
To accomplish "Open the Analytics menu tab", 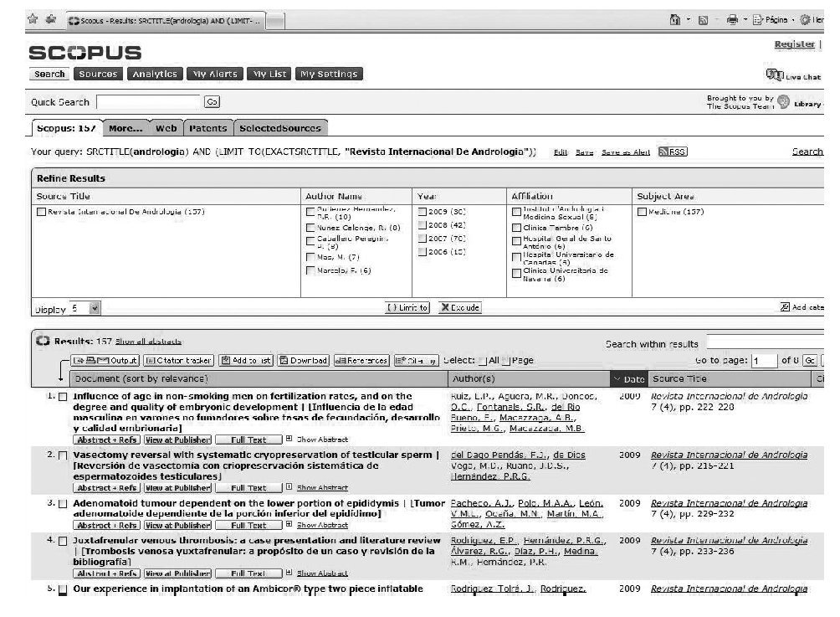I will pyautogui.click(x=155, y=74).
